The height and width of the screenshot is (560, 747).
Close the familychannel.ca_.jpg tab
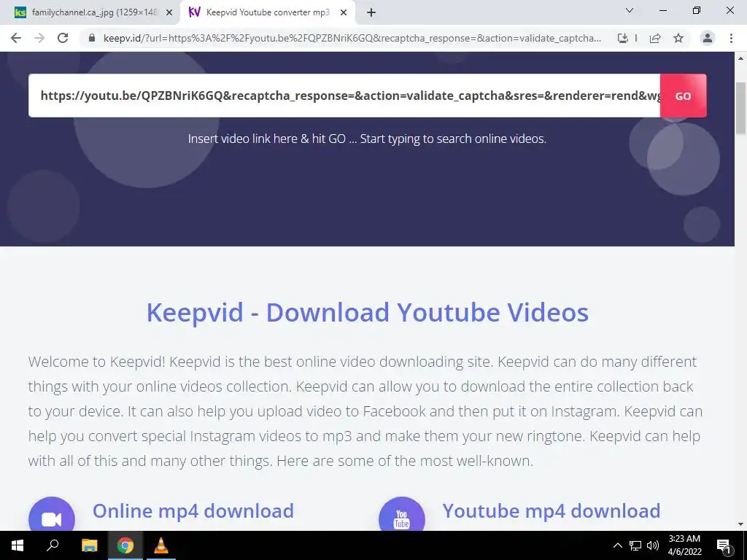click(169, 13)
